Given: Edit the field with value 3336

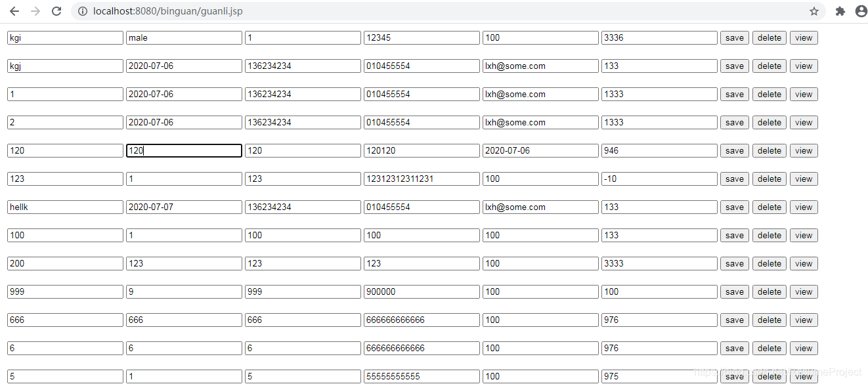Looking at the screenshot, I should click(x=659, y=38).
